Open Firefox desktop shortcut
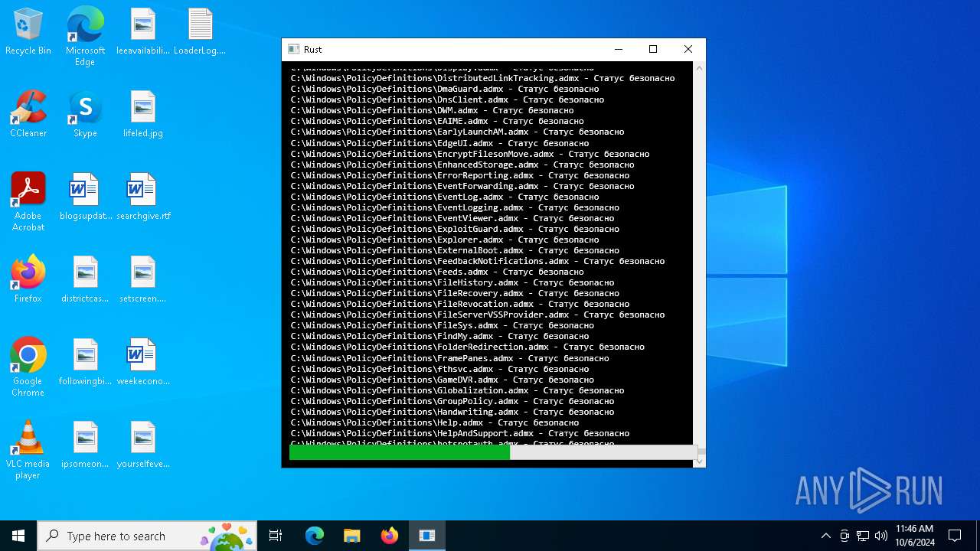 [28, 280]
